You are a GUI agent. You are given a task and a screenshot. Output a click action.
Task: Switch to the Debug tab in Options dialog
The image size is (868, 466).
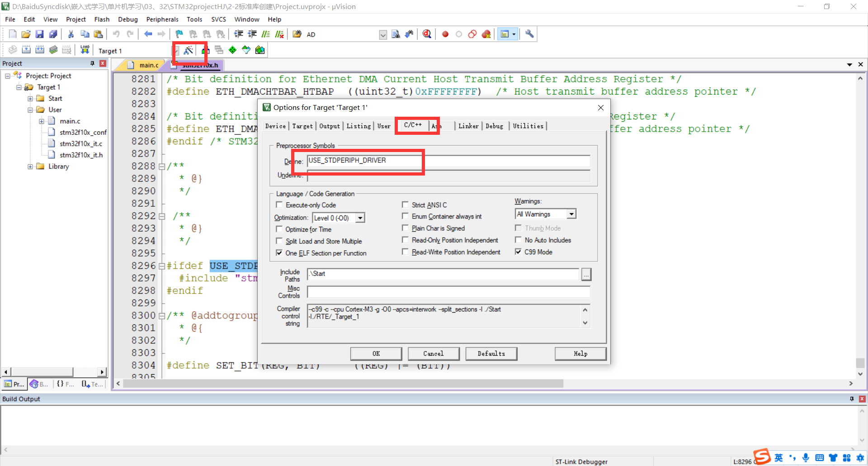click(494, 126)
